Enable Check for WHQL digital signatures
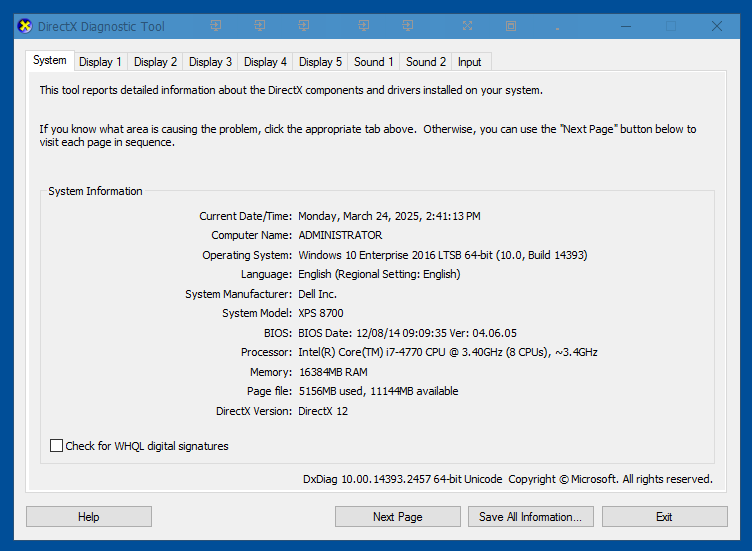Viewport: 752px width, 551px height. [57, 445]
